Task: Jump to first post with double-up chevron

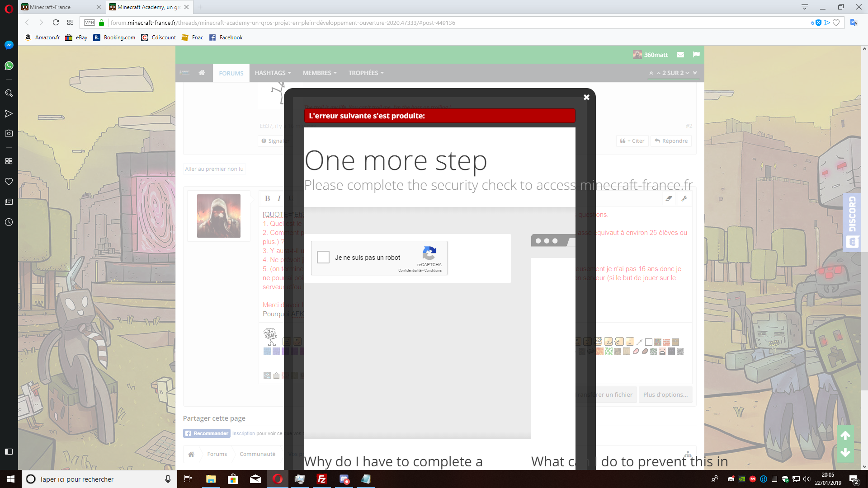Action: coord(651,73)
